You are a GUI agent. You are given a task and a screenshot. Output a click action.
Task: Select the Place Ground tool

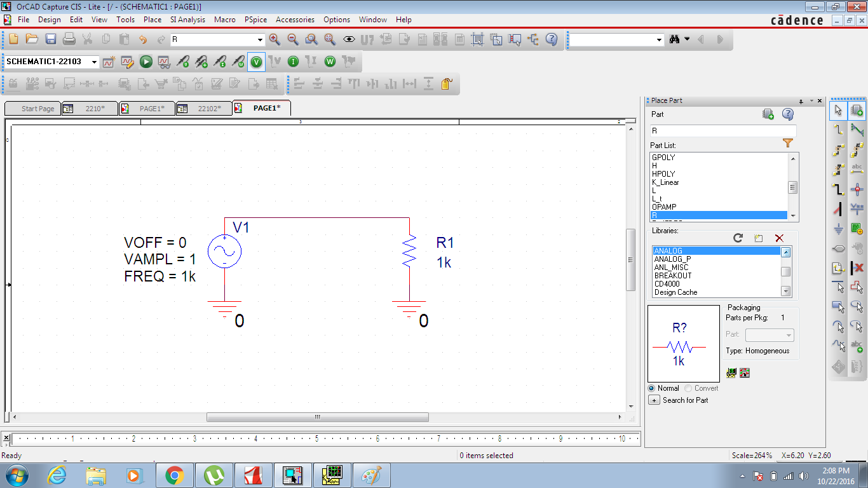(x=838, y=229)
